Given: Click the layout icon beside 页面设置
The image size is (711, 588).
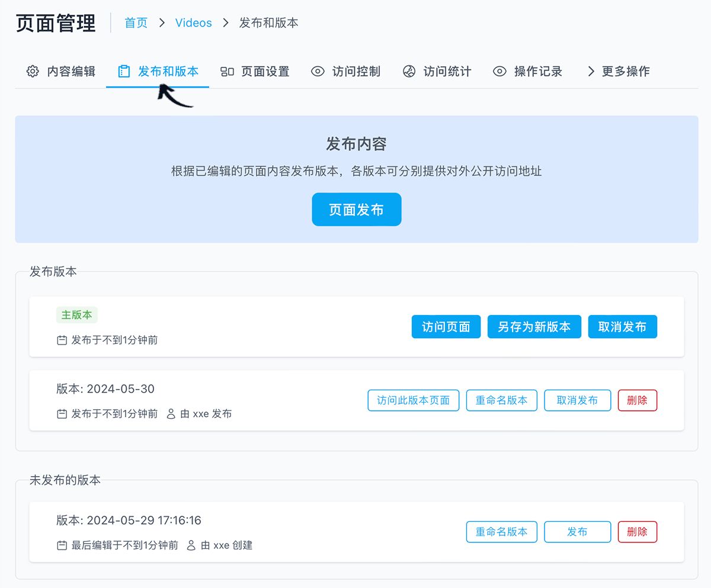Looking at the screenshot, I should (x=228, y=72).
